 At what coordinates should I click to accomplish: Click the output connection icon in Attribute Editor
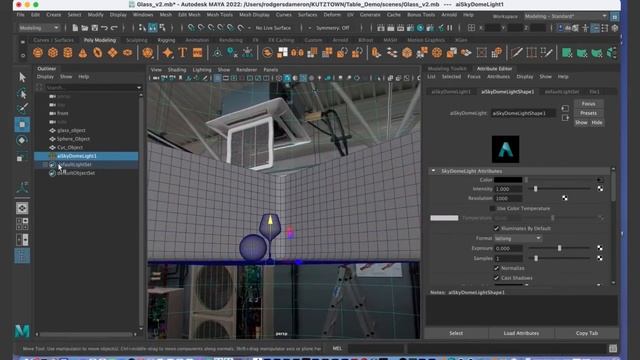[x=565, y=118]
